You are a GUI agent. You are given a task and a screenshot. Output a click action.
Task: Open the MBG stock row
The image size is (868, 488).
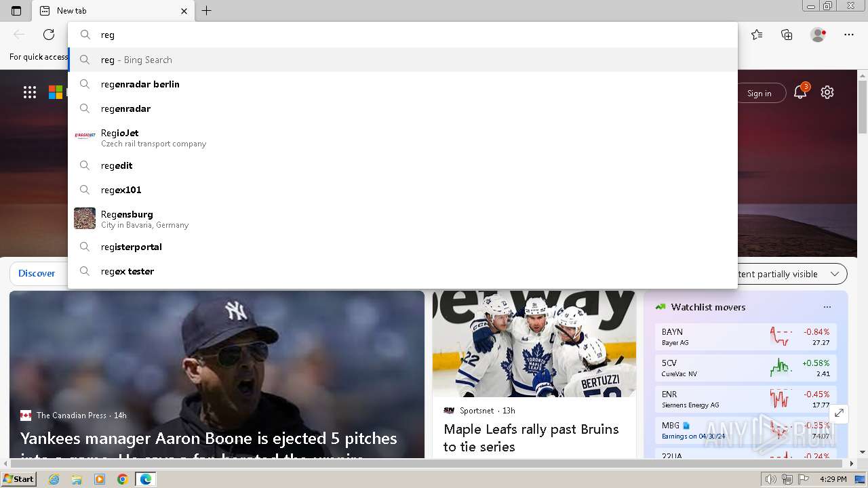746,430
